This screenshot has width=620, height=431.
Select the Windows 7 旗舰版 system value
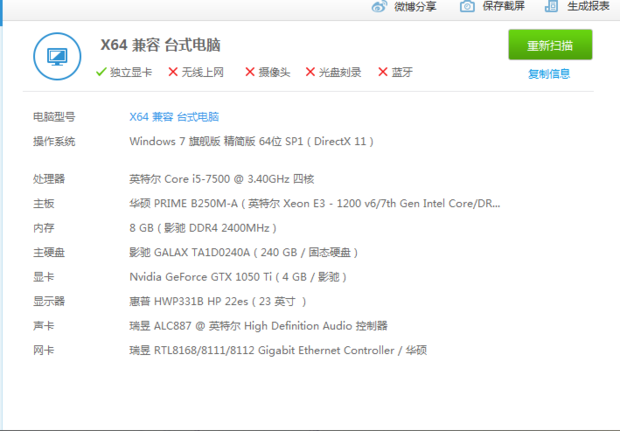pos(251,142)
